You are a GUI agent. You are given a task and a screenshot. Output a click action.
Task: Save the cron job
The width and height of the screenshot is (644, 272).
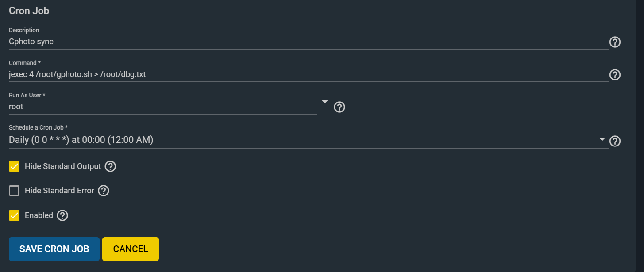[54, 249]
